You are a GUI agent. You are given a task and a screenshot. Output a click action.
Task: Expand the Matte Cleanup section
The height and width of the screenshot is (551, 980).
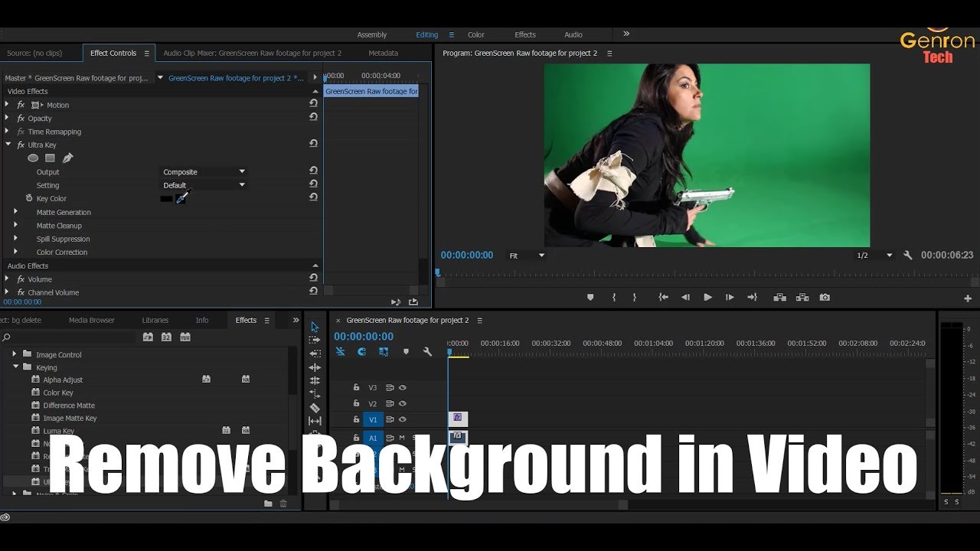(x=15, y=225)
